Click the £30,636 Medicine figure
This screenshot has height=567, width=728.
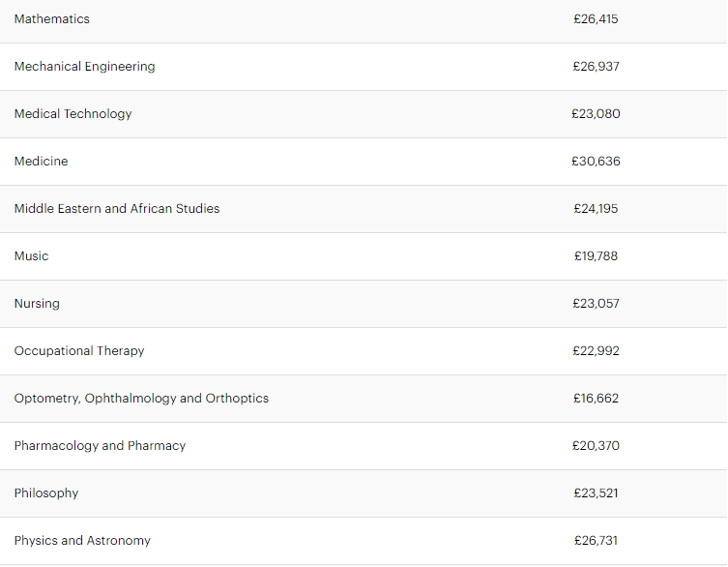[x=596, y=162]
